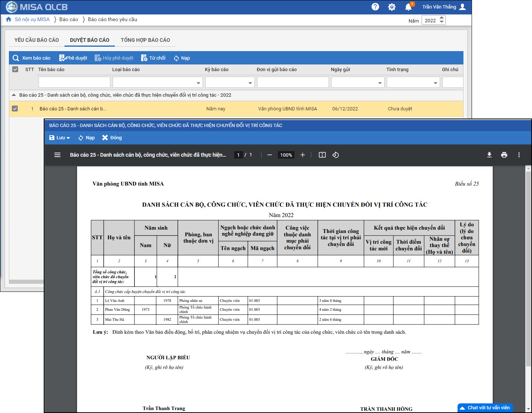This screenshot has height=413, width=532.
Task: Click the Phê duyệt approve button
Action: 73,58
